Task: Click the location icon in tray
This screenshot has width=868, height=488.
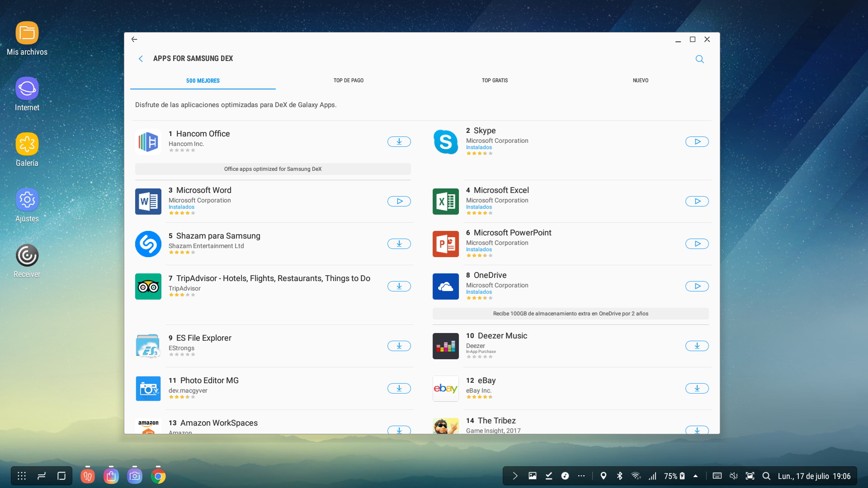Action: 603,476
